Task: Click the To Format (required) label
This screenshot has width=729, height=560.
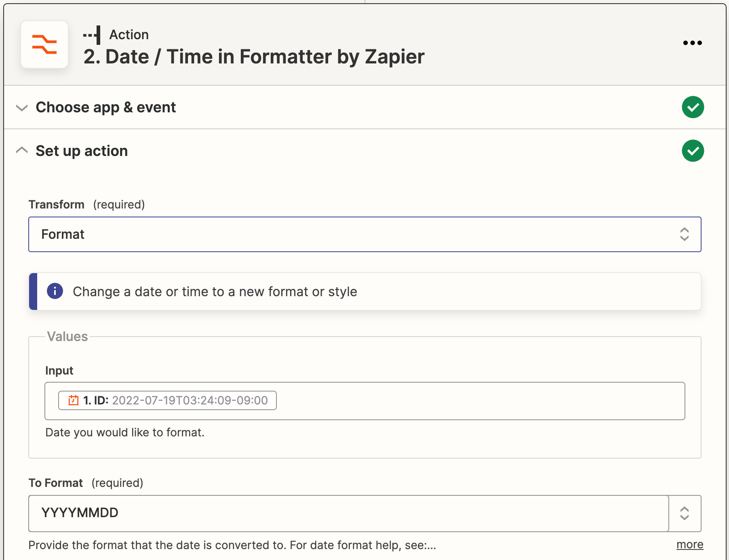Action: click(86, 483)
